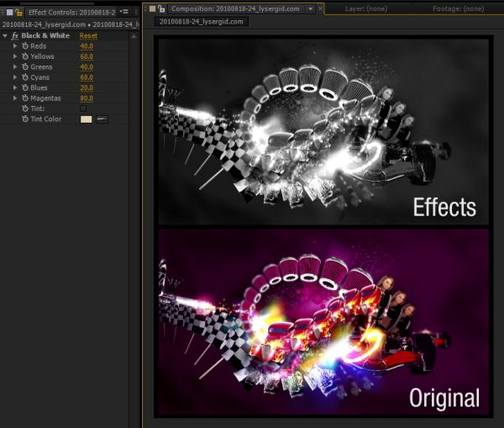Image resolution: width=504 pixels, height=428 pixels.
Task: Expand the Yellows property
Action: pyautogui.click(x=15, y=56)
